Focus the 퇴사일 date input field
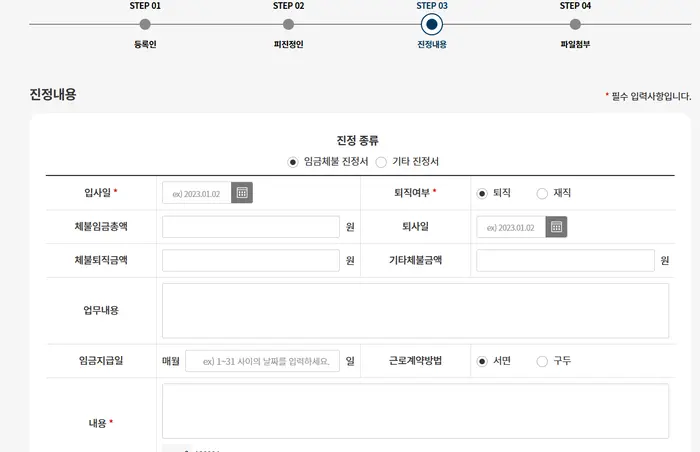Screen dimensions: 700x452 click(x=511, y=227)
